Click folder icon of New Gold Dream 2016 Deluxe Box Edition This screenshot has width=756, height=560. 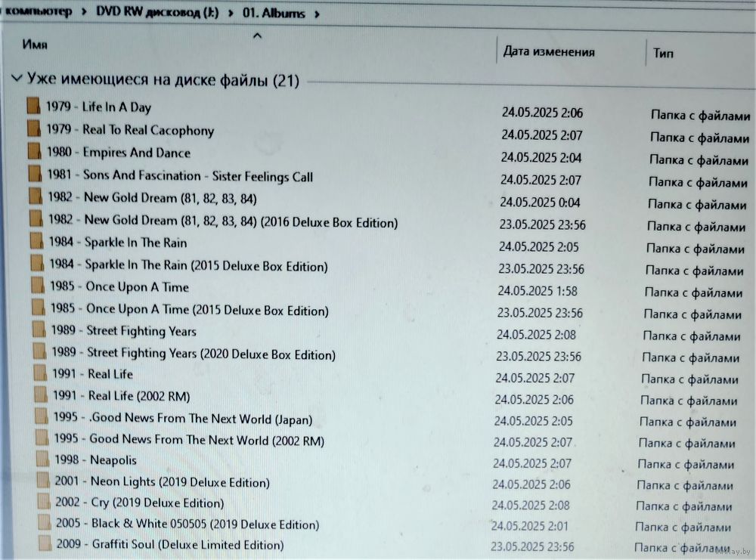pos(36,218)
